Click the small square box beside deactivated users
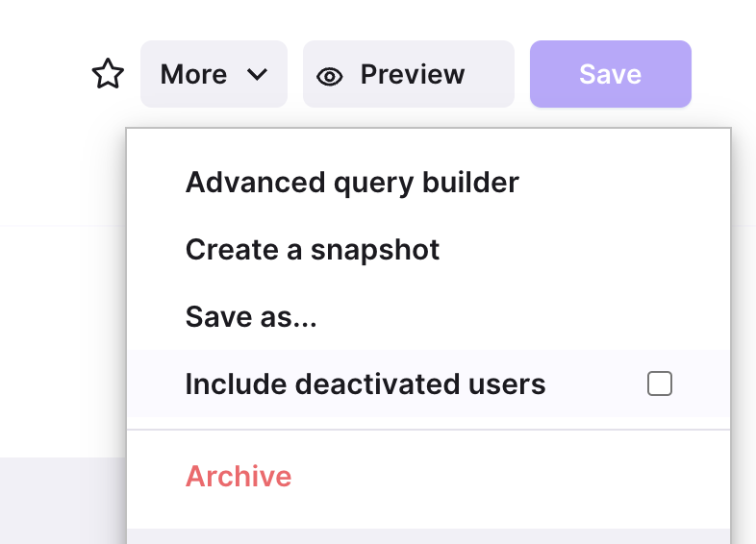The width and height of the screenshot is (756, 544). click(660, 383)
